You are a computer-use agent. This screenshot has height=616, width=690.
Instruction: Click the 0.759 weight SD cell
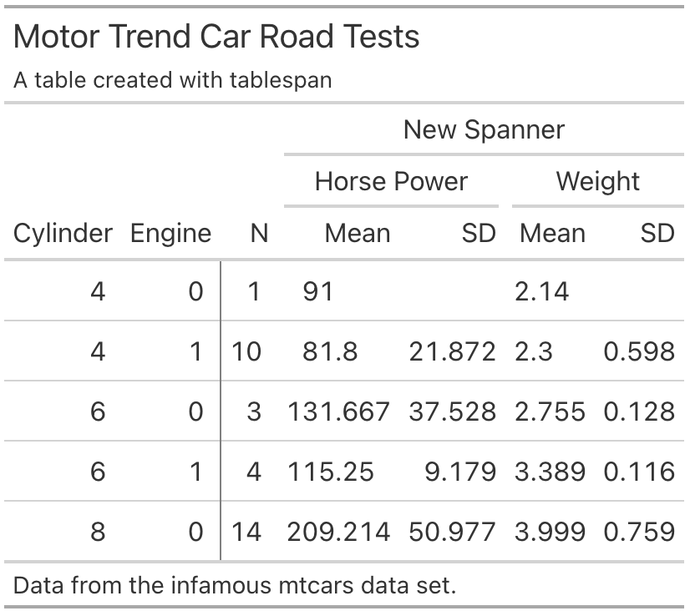tap(639, 532)
